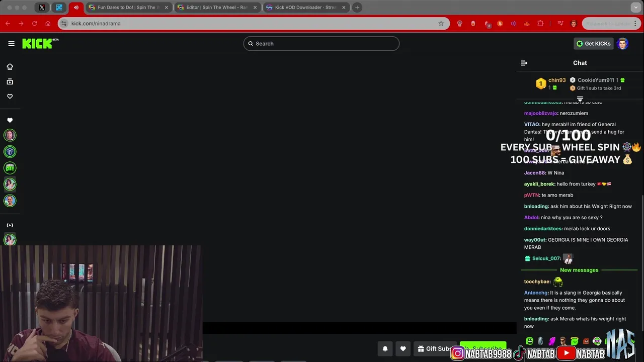This screenshot has width=644, height=362.
Task: Click the Gift Subs button
Action: tap(436, 349)
